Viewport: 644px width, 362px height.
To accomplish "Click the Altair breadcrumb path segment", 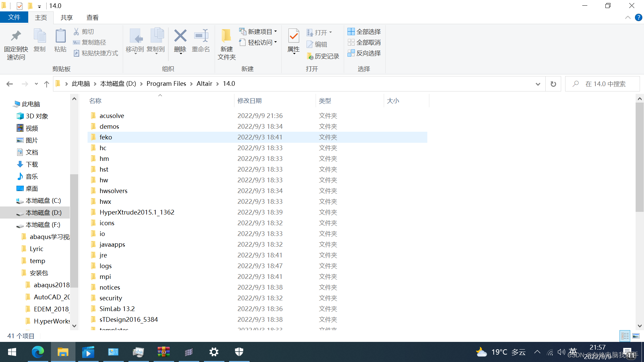I will [x=204, y=84].
